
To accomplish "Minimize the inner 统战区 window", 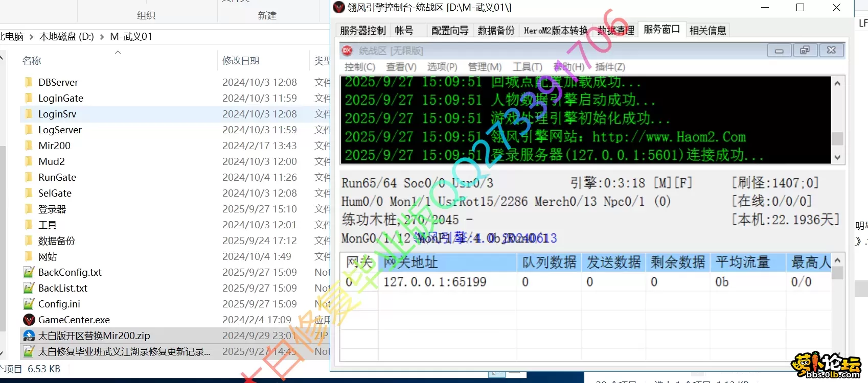I will click(779, 51).
